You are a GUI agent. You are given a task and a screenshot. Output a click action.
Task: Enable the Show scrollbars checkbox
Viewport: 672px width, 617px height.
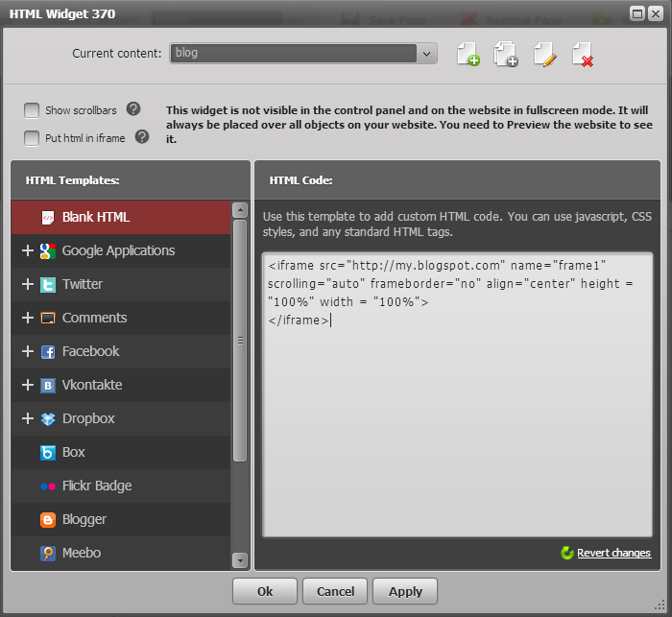32,110
